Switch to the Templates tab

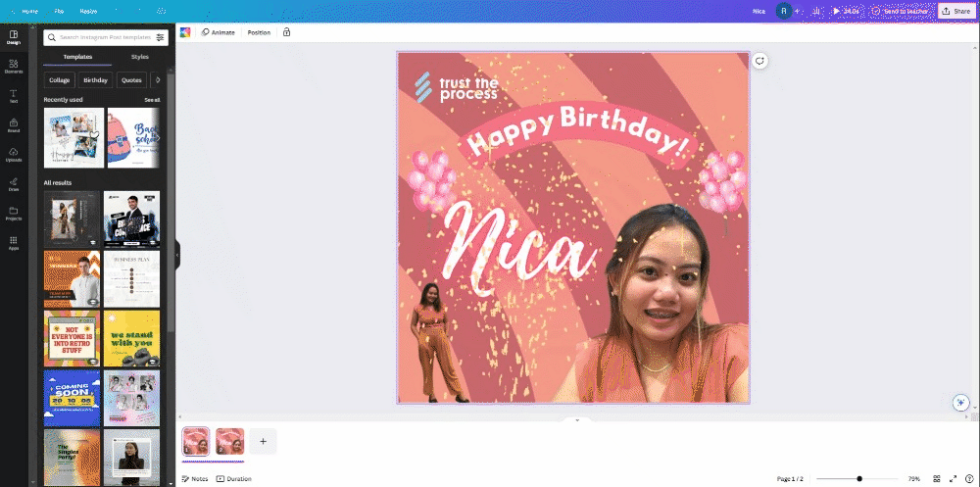tap(77, 57)
